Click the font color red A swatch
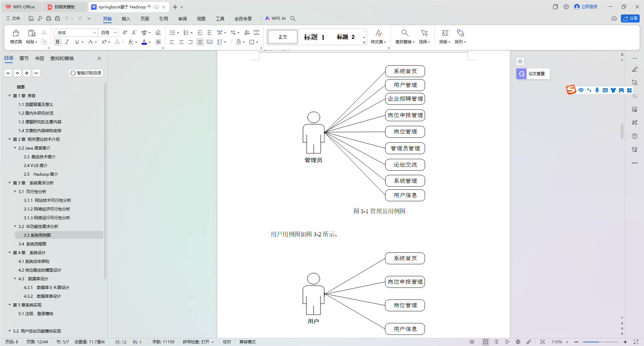This screenshot has width=644, height=346. [144, 42]
